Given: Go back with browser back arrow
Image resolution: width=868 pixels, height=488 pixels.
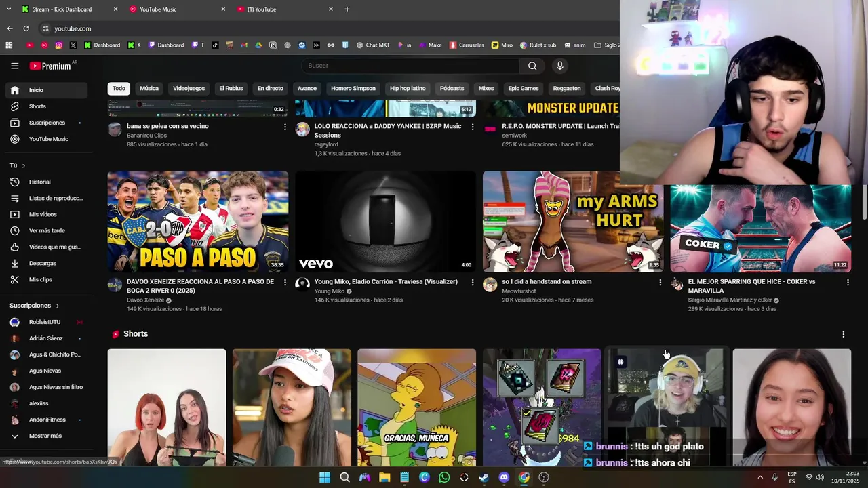Looking at the screenshot, I should point(9,28).
